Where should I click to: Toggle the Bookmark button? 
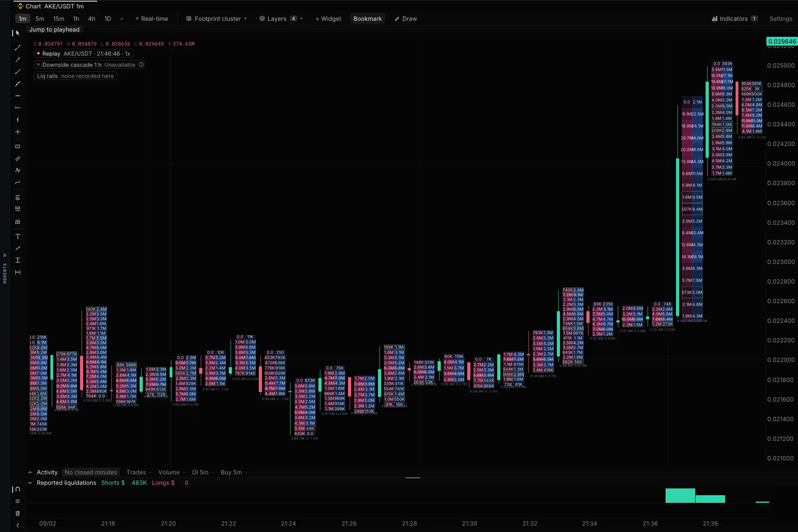(x=368, y=19)
